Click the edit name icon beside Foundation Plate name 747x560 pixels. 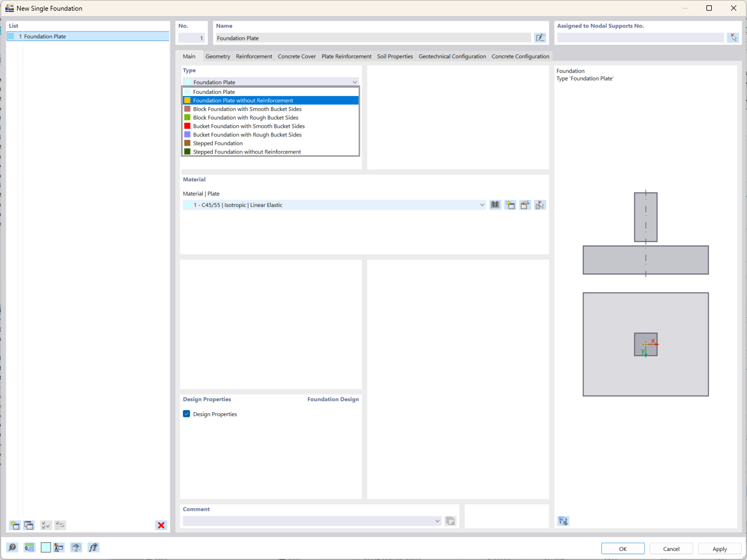[x=540, y=38]
